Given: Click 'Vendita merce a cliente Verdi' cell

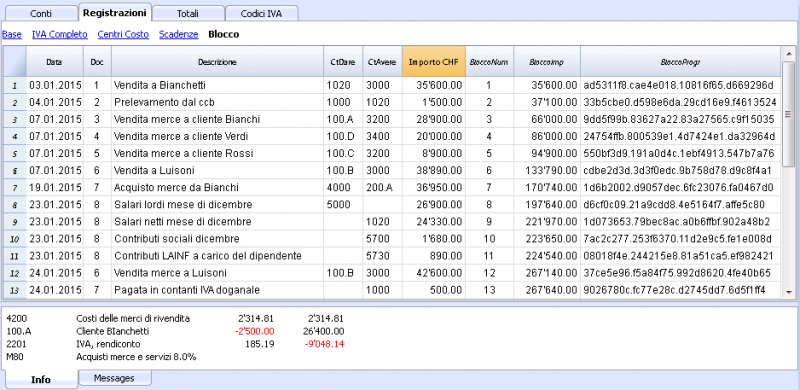Looking at the screenshot, I should (217, 137).
